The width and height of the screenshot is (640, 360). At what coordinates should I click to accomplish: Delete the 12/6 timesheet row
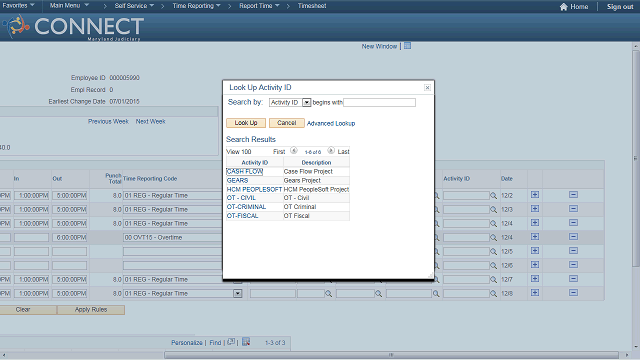(573, 264)
